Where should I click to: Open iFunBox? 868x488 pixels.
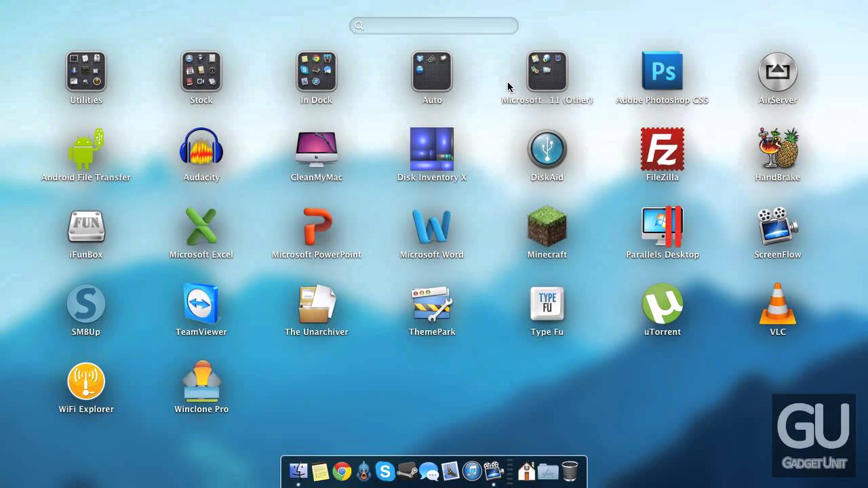point(86,226)
